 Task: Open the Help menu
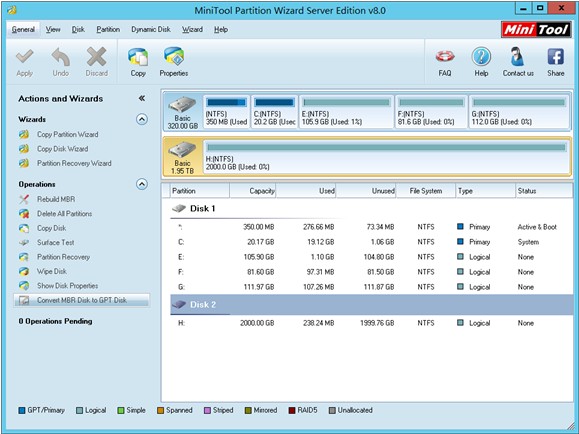221,29
